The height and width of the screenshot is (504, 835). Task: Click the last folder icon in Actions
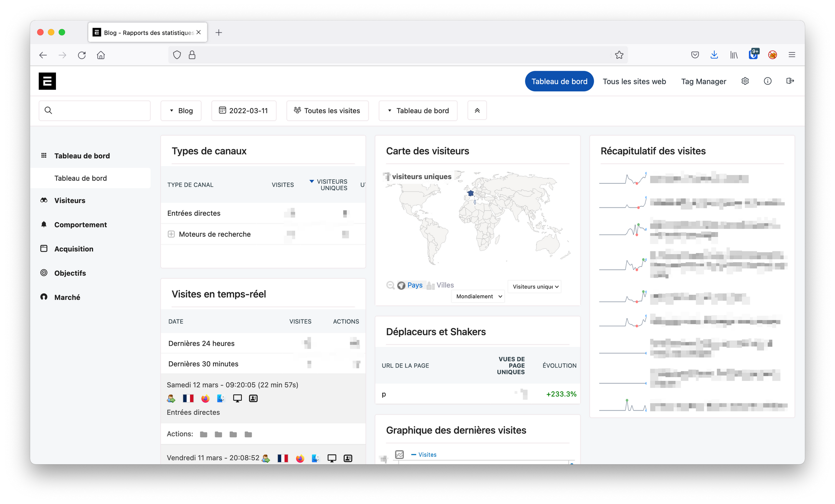point(248,434)
